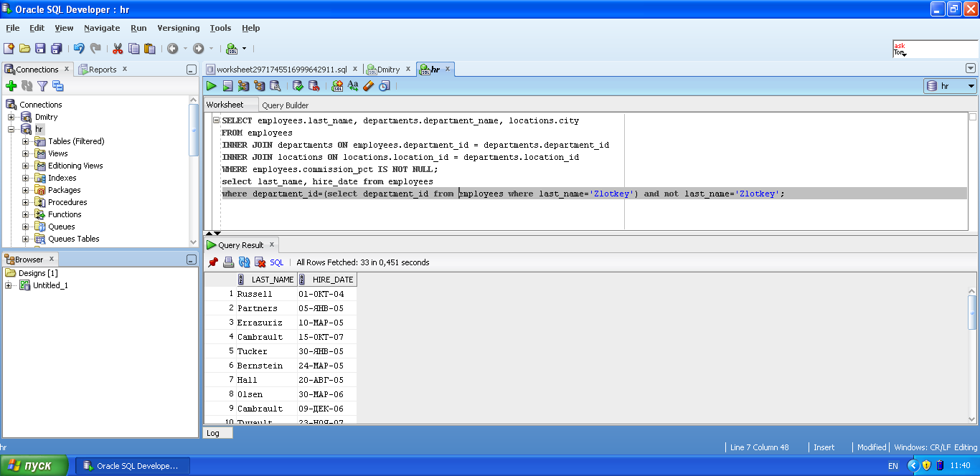Run Script icon in worksheet toolbar
The image size is (980, 476).
click(227, 86)
